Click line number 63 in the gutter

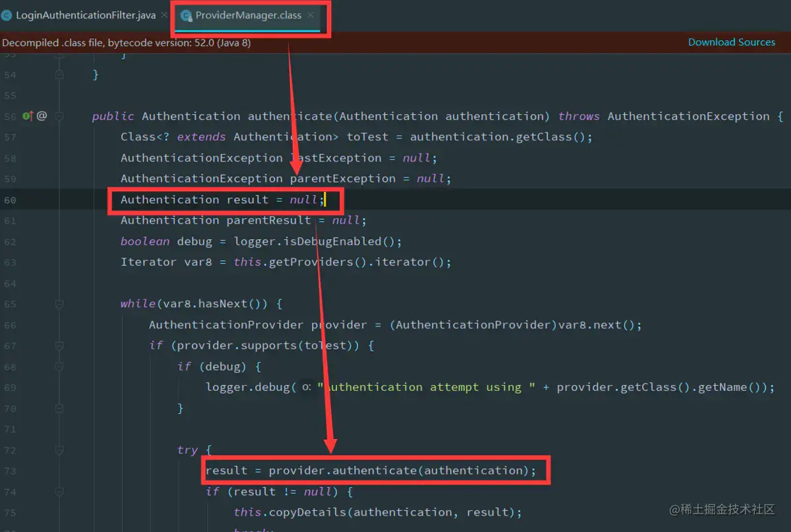click(9, 262)
